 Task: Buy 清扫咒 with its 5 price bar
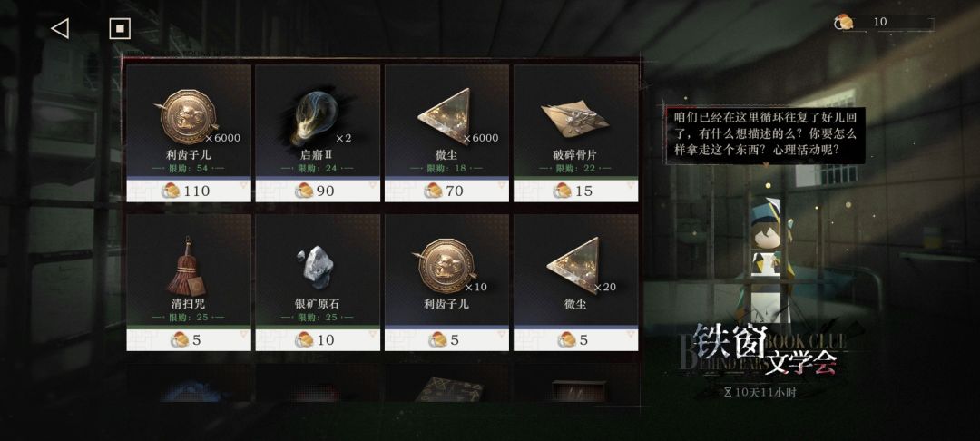[189, 339]
